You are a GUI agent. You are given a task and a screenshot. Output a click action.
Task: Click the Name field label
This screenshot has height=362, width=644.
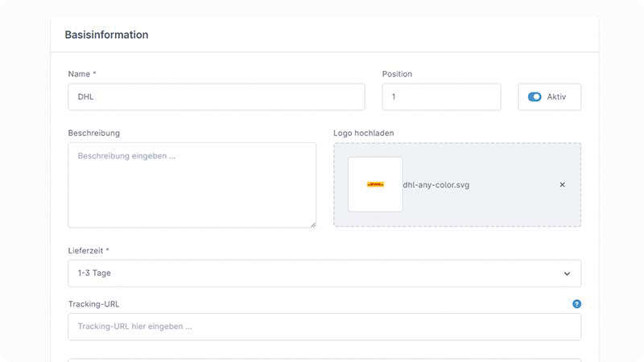[82, 74]
